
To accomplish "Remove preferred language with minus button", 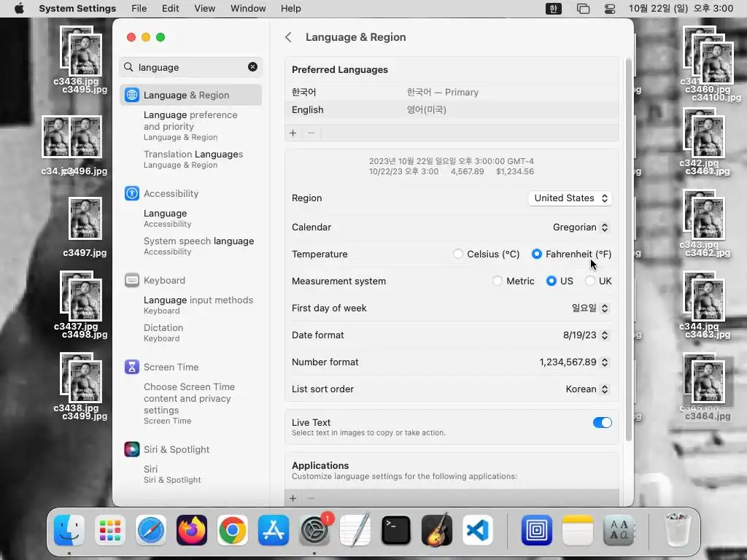I will point(311,133).
